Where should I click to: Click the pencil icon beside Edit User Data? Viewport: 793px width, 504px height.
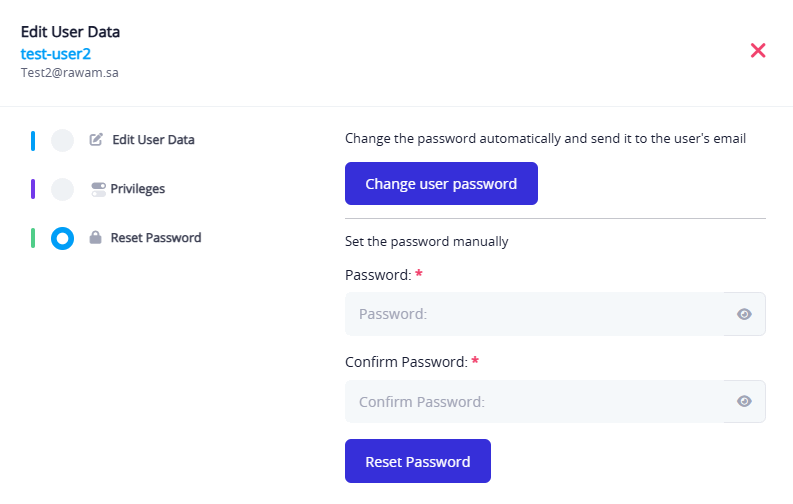(96, 140)
